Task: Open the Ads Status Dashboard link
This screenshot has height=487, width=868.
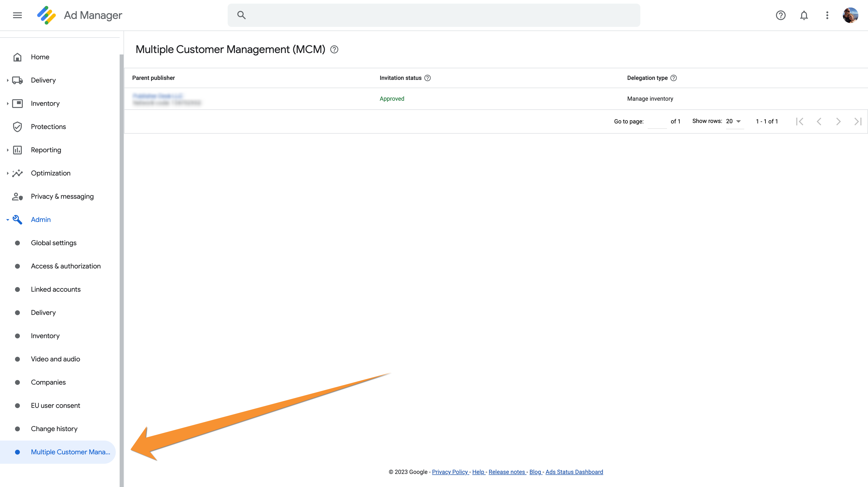Action: tap(574, 472)
